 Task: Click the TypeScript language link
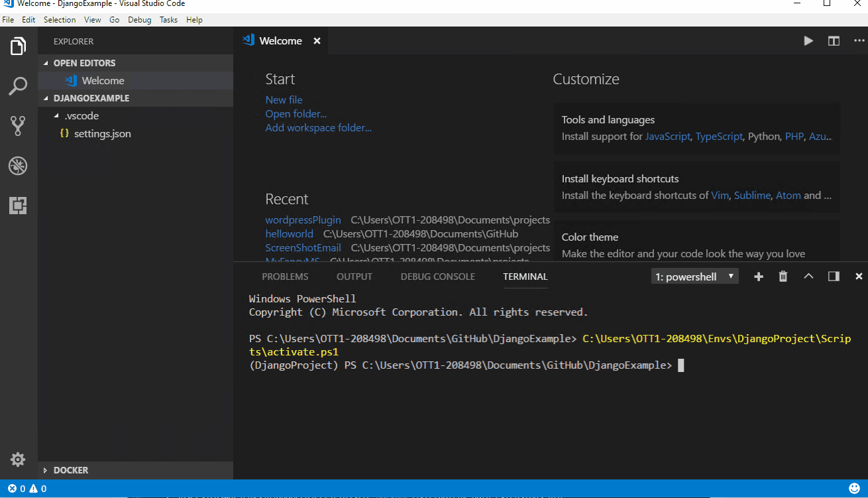pyautogui.click(x=719, y=137)
